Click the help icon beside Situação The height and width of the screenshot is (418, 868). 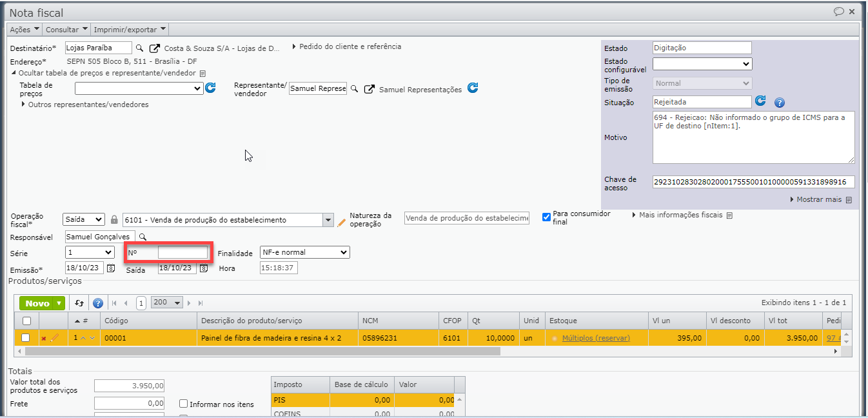(x=779, y=103)
